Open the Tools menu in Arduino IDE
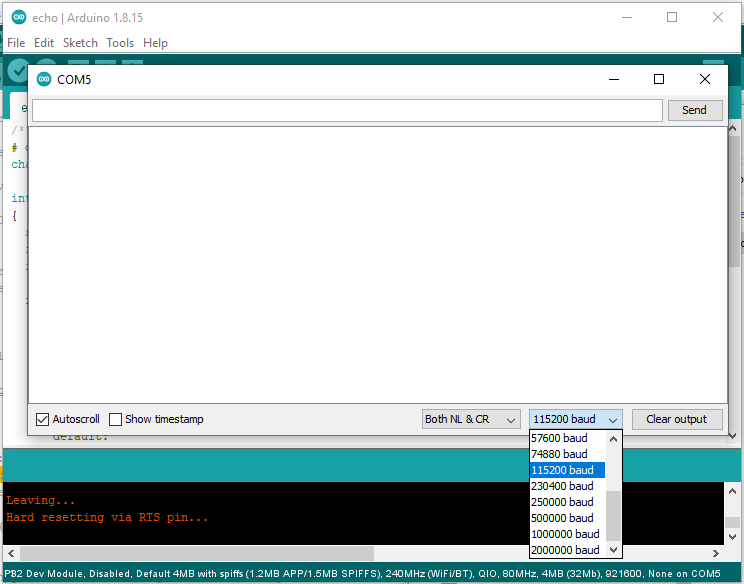Image resolution: width=744 pixels, height=584 pixels. (120, 43)
